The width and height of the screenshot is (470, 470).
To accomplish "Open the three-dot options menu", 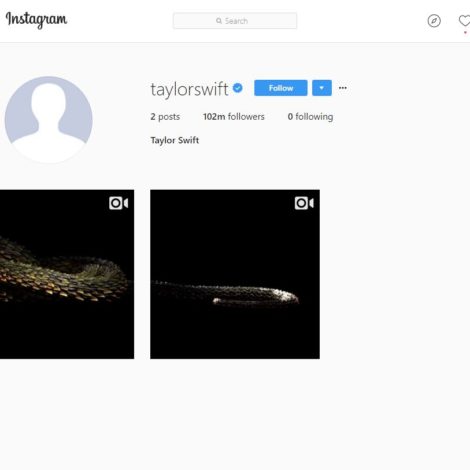I will (343, 88).
